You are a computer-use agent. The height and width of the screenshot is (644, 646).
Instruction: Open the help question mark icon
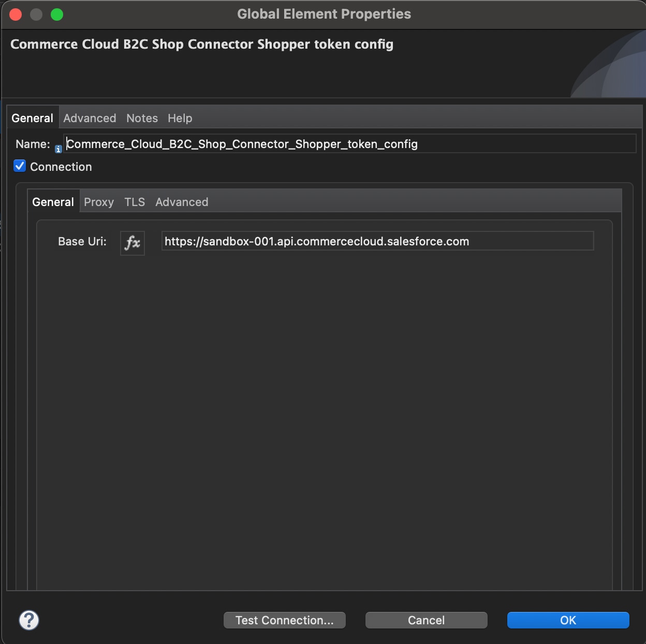29,620
